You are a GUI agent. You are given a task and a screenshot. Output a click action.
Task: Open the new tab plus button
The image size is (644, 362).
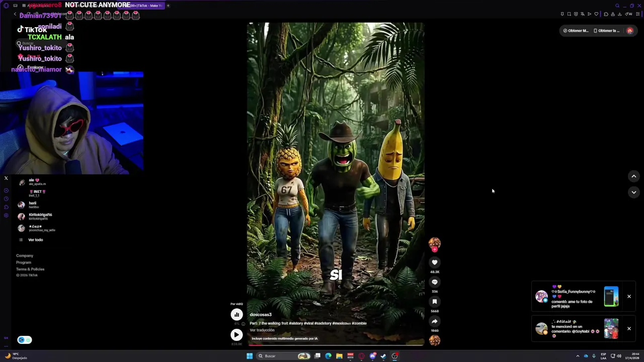coord(168,6)
